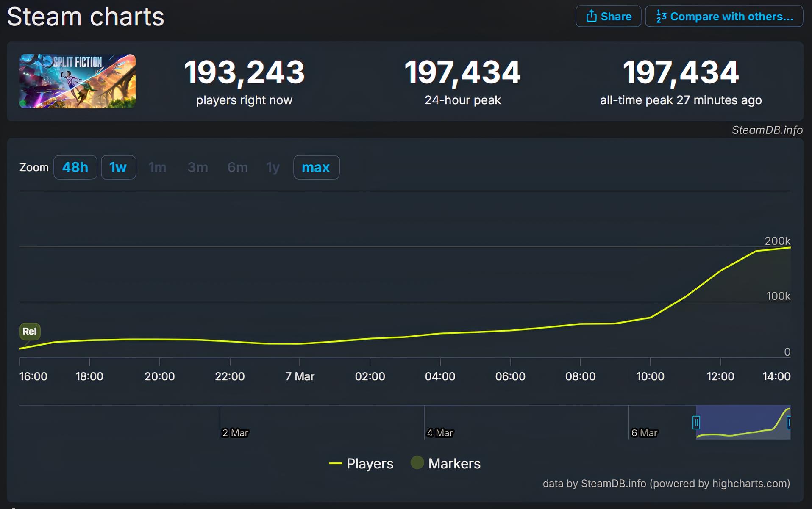Image resolution: width=812 pixels, height=509 pixels.
Task: Open Compare with others dialog
Action: tap(724, 17)
